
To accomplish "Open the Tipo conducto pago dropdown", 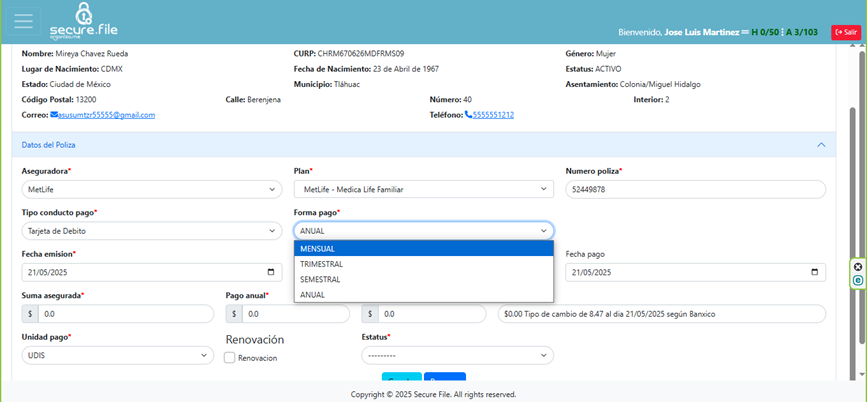I will pyautogui.click(x=152, y=231).
